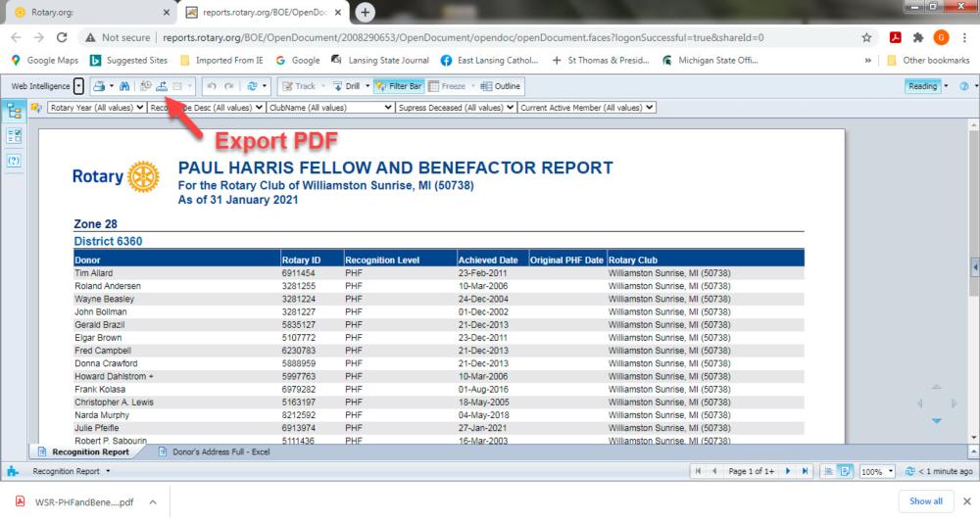The image size is (980, 522).
Task: Open the refresh options dropdown arrow
Action: point(264,86)
